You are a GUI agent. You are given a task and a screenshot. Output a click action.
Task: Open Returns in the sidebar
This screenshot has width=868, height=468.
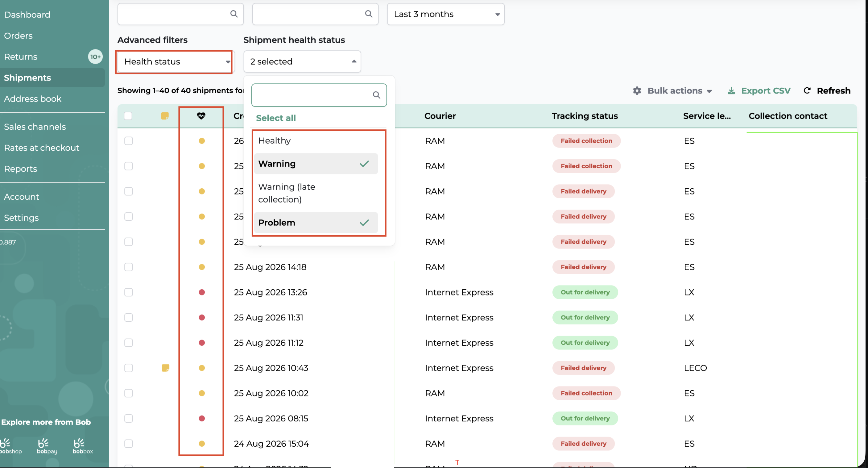(x=21, y=56)
